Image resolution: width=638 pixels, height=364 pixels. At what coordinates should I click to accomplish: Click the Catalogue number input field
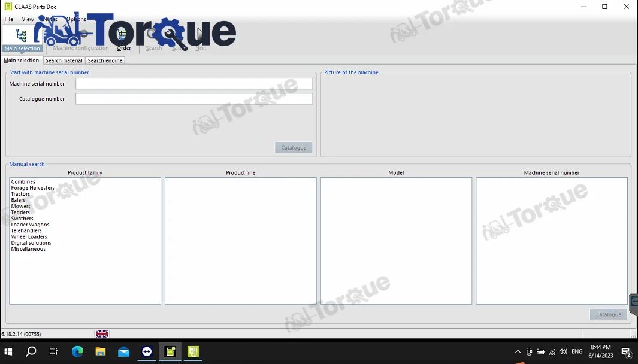[194, 99]
